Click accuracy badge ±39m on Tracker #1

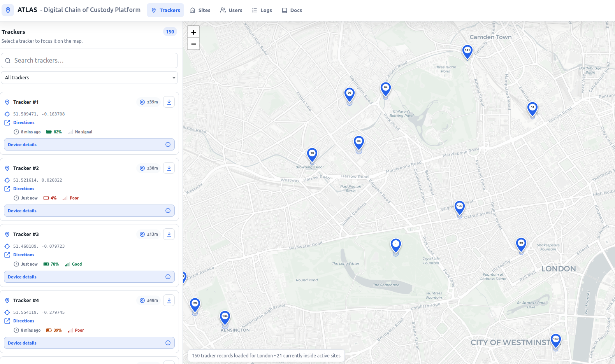[x=149, y=102]
